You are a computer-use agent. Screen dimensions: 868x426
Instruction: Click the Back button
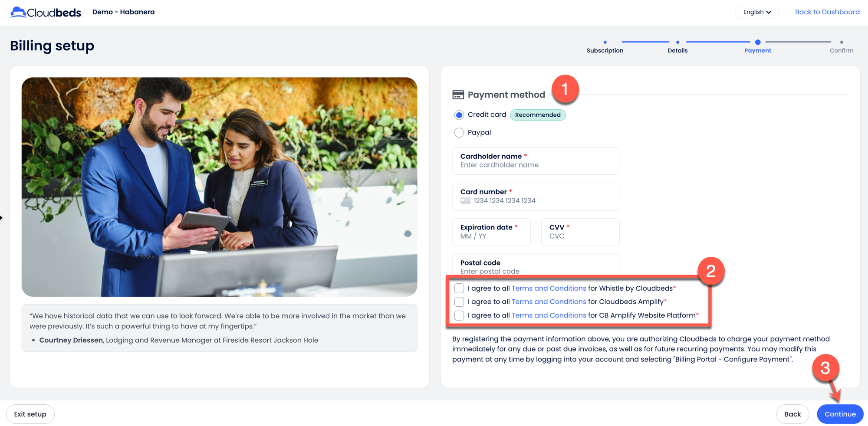tap(792, 414)
